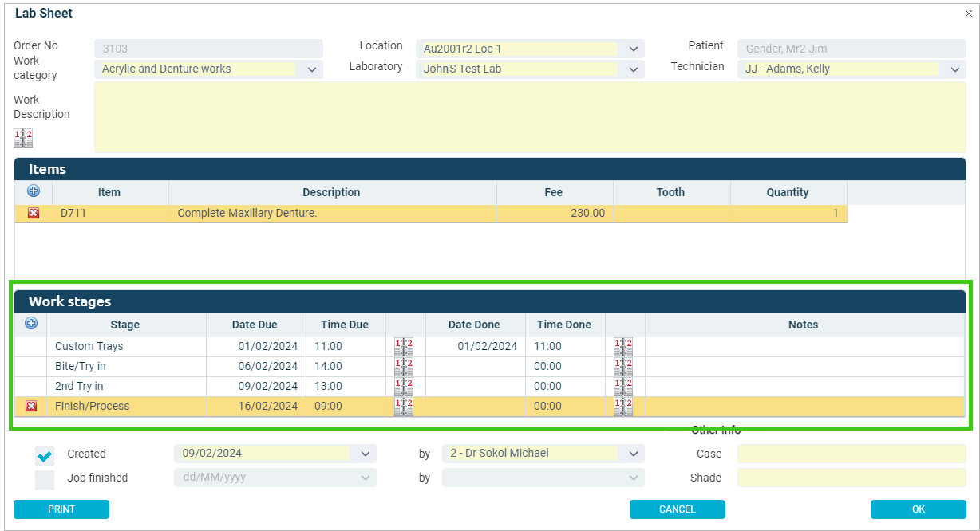Click the Case input field
The width and height of the screenshot is (980, 531).
(852, 454)
